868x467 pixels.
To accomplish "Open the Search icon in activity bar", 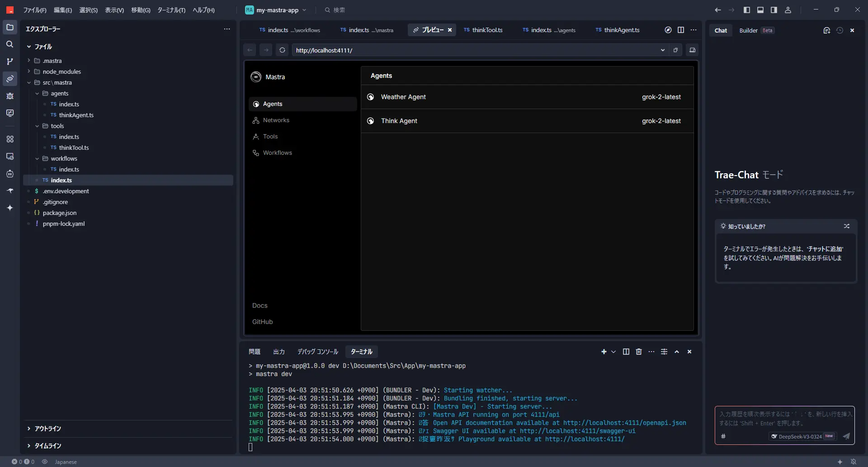I will point(9,44).
